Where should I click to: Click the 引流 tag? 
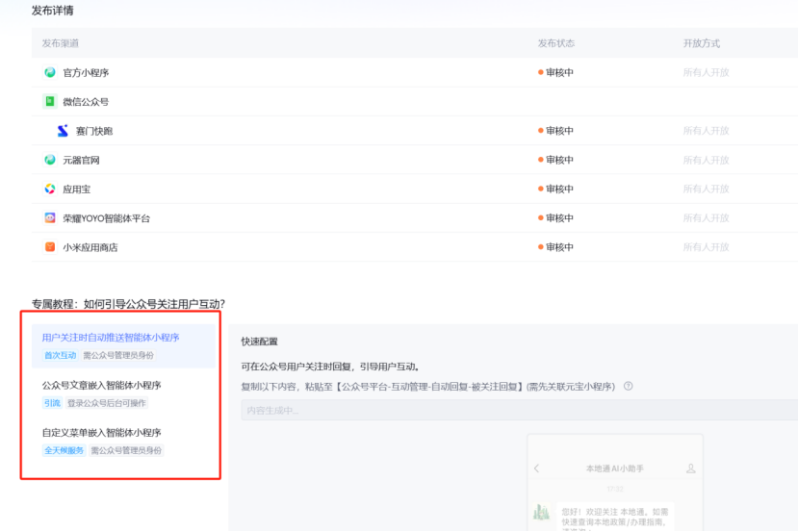coord(52,403)
